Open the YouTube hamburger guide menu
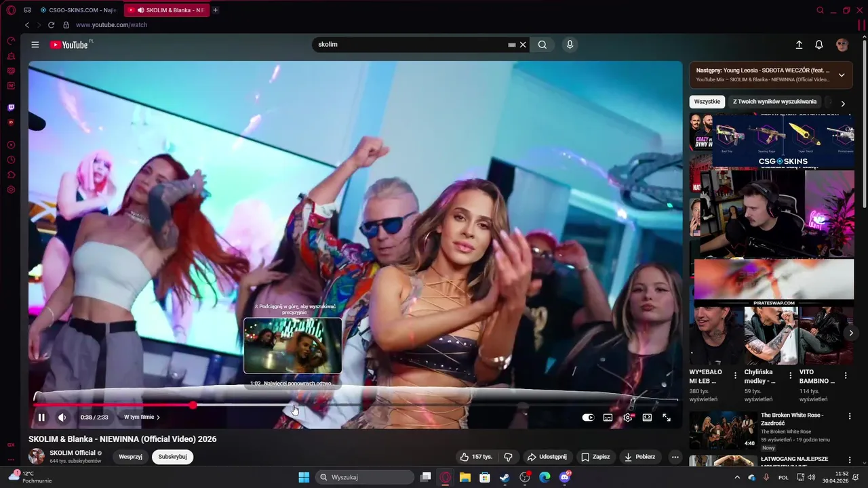The width and height of the screenshot is (868, 488). 35,45
